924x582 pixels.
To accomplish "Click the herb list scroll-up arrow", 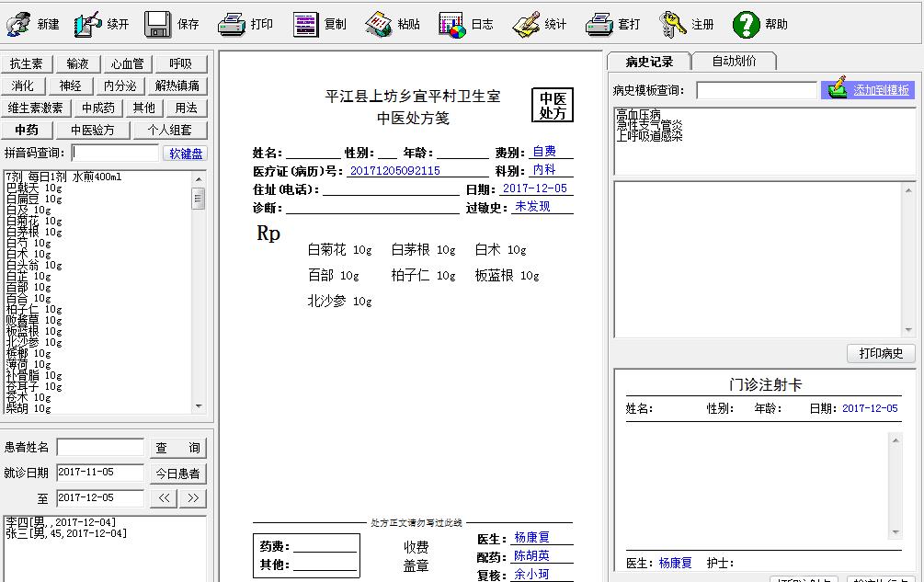I will pos(199,179).
